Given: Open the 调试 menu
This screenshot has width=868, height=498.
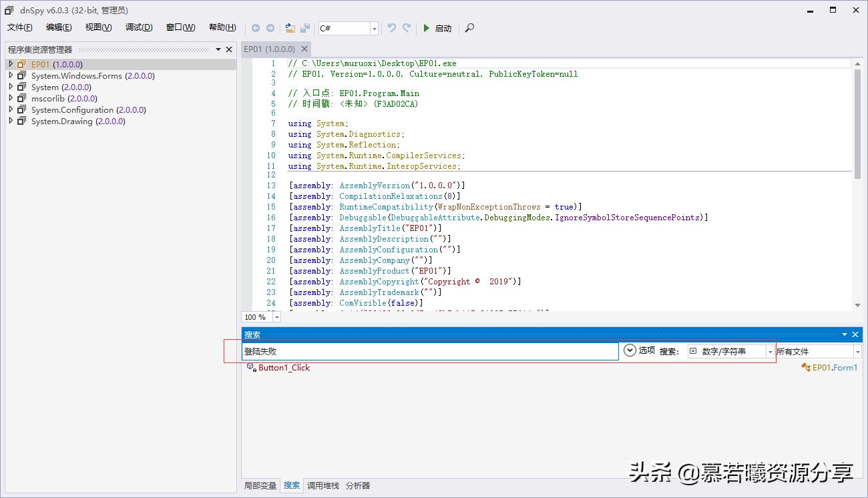Looking at the screenshot, I should 138,27.
